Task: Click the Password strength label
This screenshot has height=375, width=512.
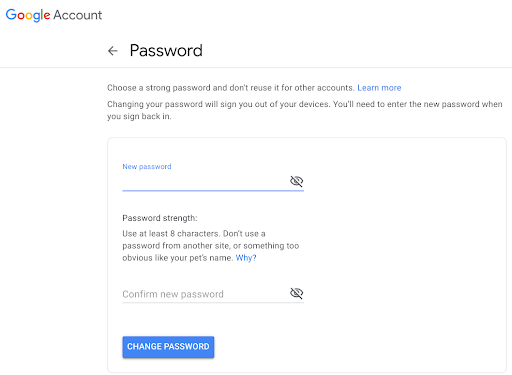Action: [160, 218]
